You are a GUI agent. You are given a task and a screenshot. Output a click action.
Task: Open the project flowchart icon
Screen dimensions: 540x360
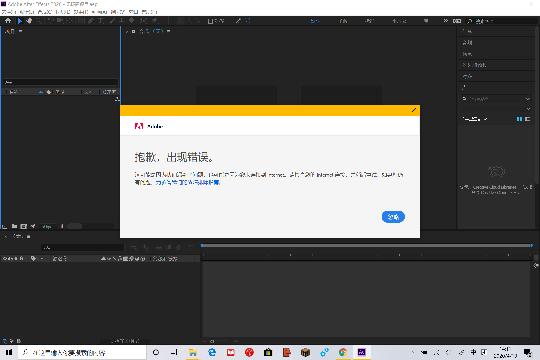tap(117, 99)
